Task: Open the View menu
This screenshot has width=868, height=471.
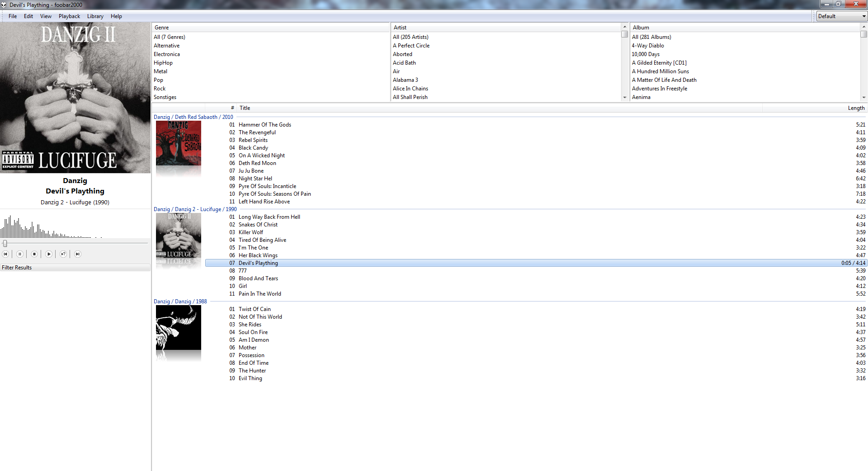Action: (x=46, y=16)
